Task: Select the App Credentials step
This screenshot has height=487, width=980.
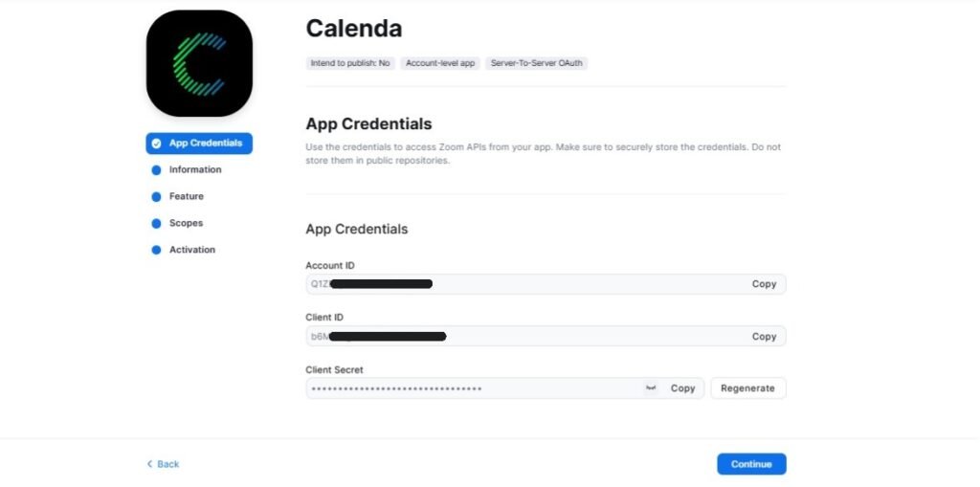Action: [x=199, y=144]
